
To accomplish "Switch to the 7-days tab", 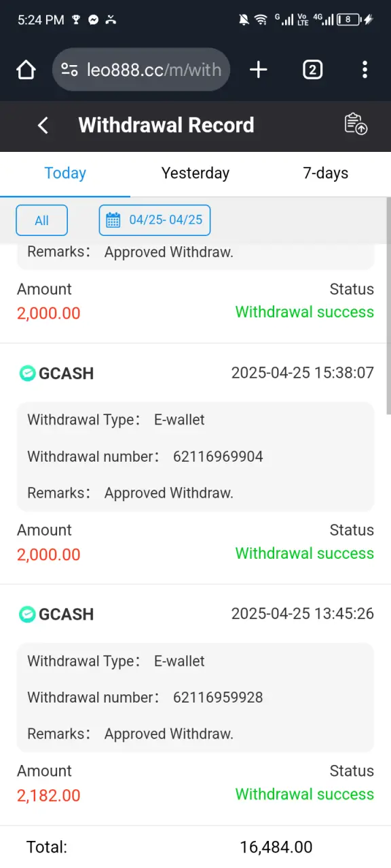I will pos(326,173).
